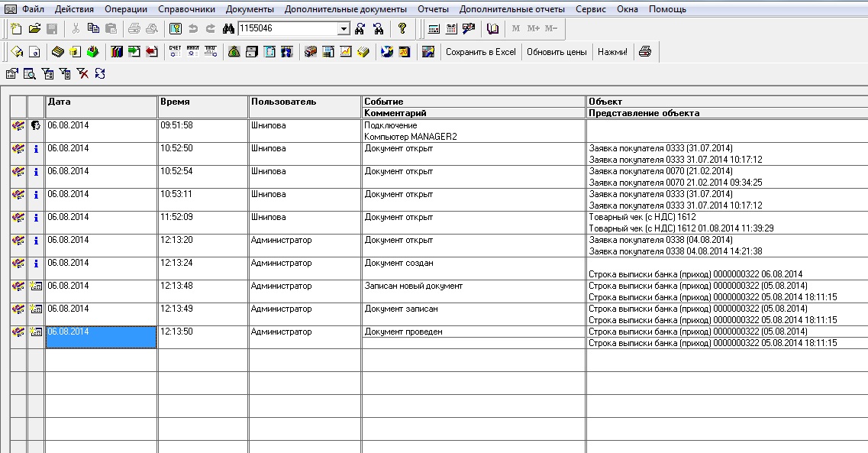Click the remove filter red cross icon
Image resolution: width=868 pixels, height=453 pixels.
pos(82,73)
